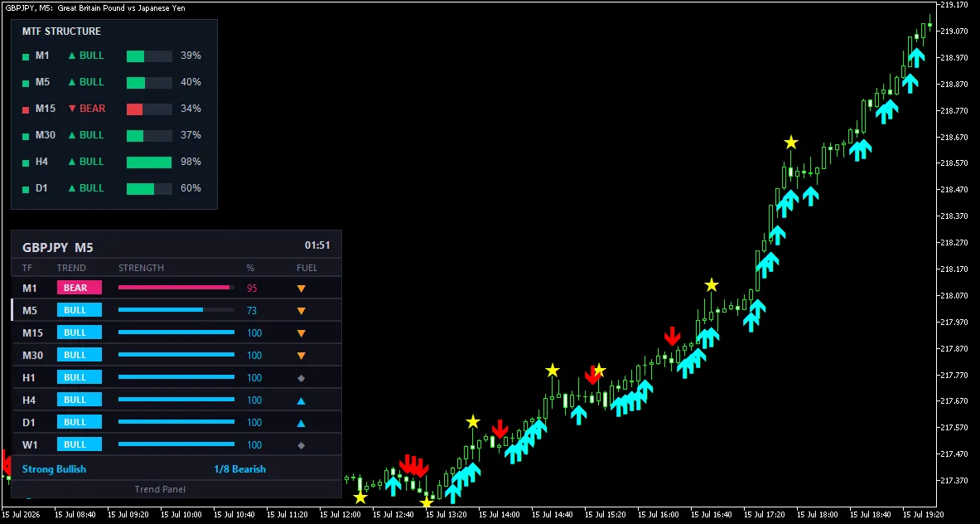The height and width of the screenshot is (524, 980).
Task: Click the 01:51 countdown timer
Action: tap(317, 245)
